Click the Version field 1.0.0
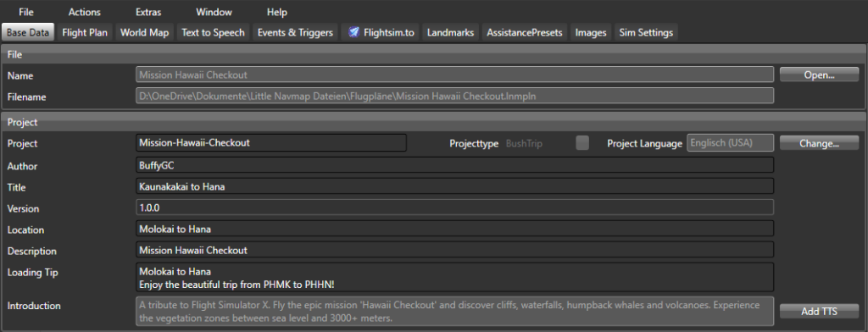The width and height of the screenshot is (868, 332). (x=454, y=207)
